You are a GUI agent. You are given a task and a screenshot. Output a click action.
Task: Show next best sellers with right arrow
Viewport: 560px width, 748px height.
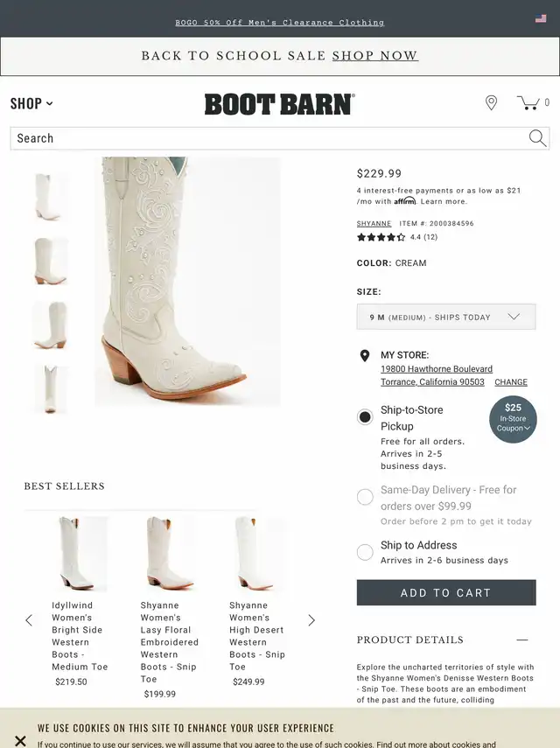point(311,620)
